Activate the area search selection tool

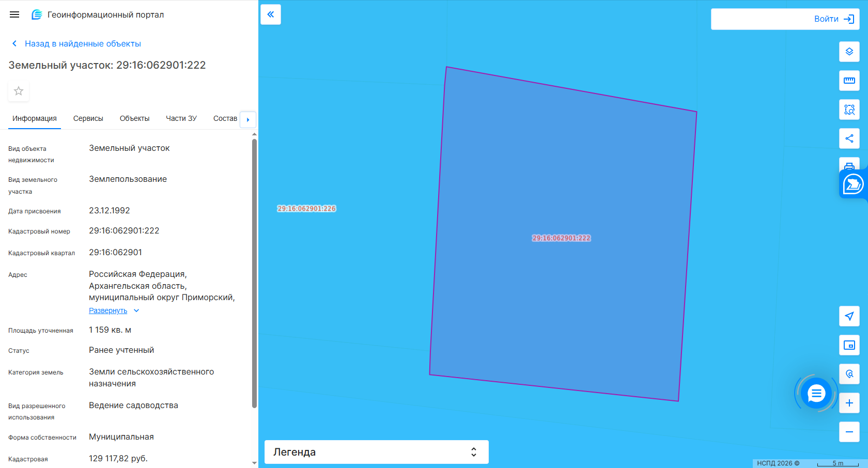[849, 110]
